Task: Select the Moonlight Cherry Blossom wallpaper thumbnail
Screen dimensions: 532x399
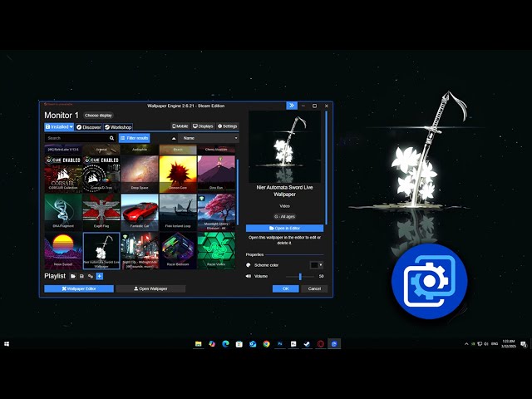Action: coord(216,213)
